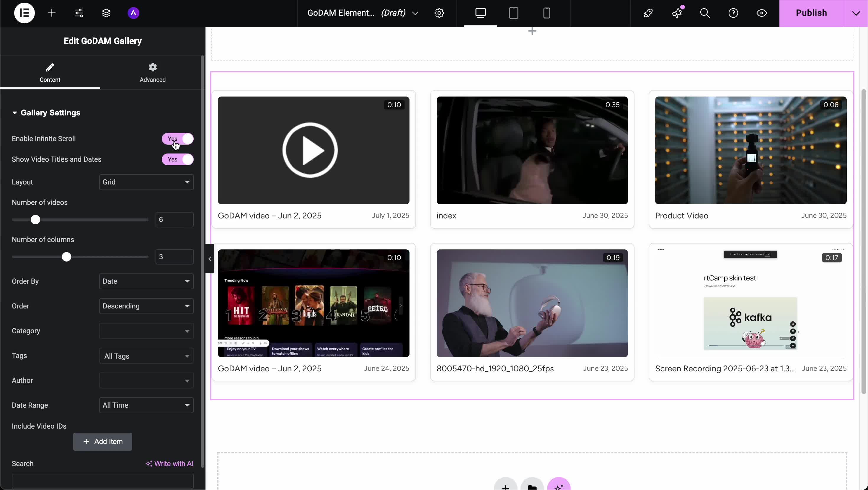Open the Structure navigator layers icon

[x=107, y=13]
